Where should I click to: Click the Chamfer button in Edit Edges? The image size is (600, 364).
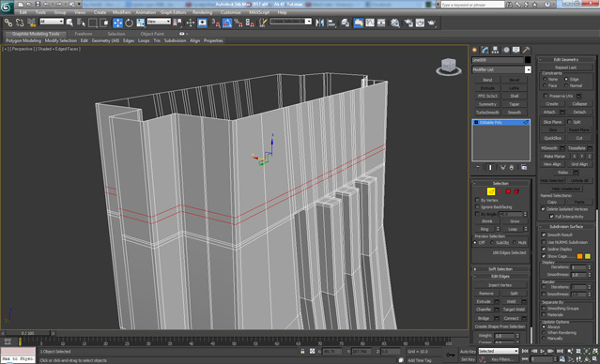(x=484, y=310)
